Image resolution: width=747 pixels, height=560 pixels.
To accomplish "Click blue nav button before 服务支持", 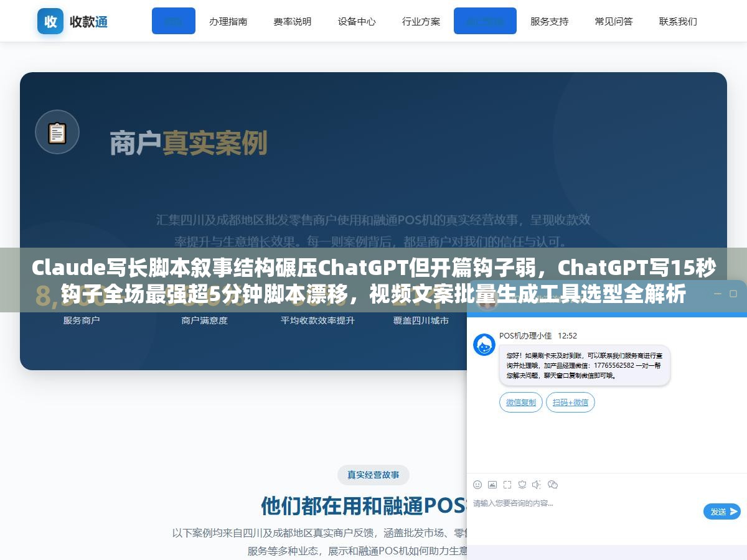I will tap(485, 21).
